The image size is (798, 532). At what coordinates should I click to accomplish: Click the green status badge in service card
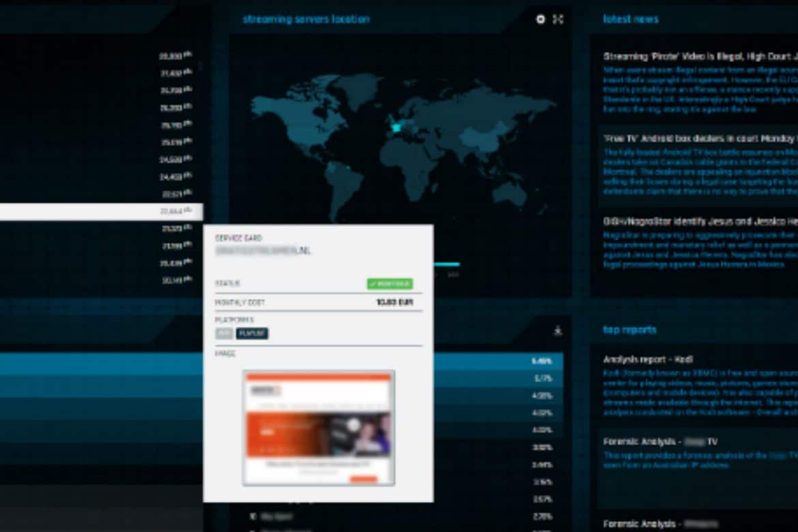click(x=389, y=283)
